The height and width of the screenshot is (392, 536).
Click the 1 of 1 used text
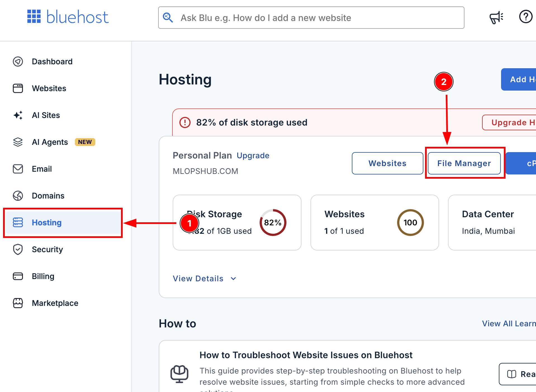(x=344, y=231)
